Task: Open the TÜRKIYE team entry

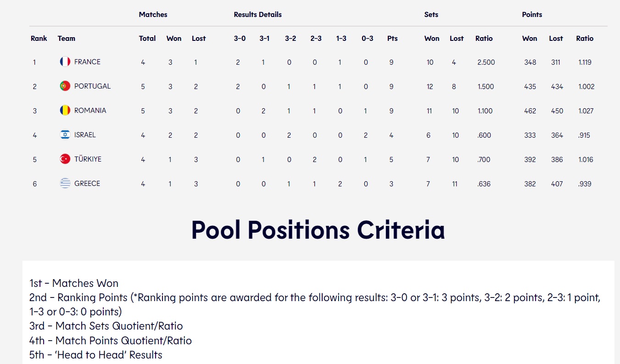Action: pos(88,159)
